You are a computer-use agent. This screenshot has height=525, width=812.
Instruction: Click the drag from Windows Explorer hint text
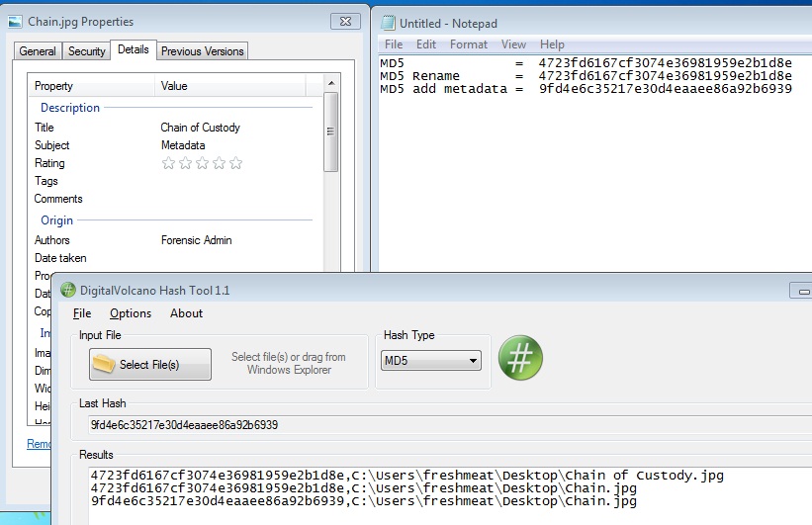coord(289,364)
